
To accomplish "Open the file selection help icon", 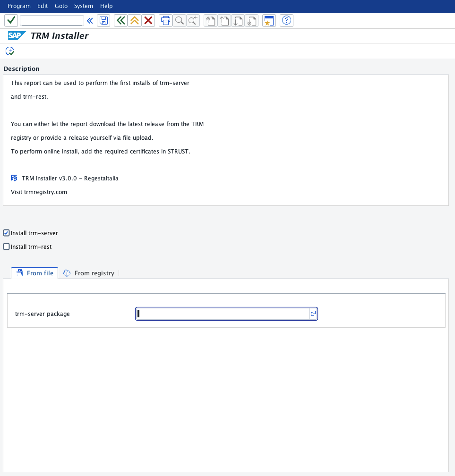I will (313, 314).
